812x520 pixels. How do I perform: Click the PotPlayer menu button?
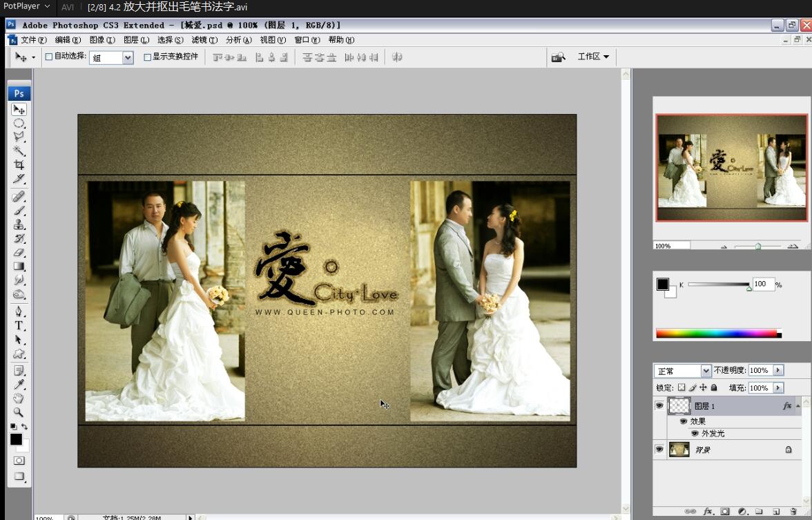(26, 6)
